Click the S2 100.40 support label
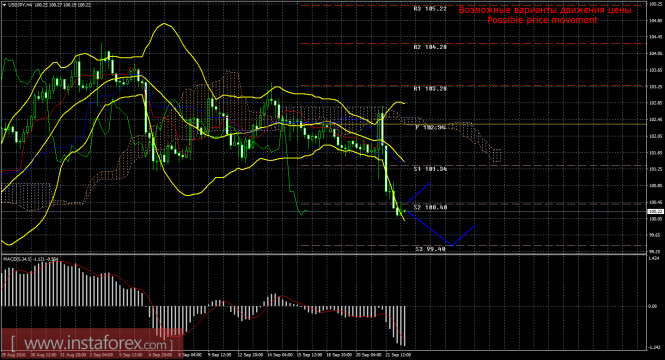665x360 pixels. 430,207
